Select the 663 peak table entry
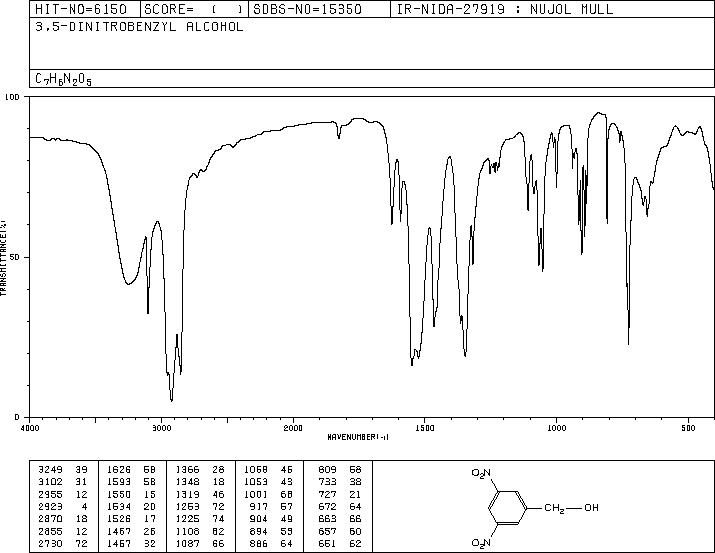 click(x=340, y=519)
